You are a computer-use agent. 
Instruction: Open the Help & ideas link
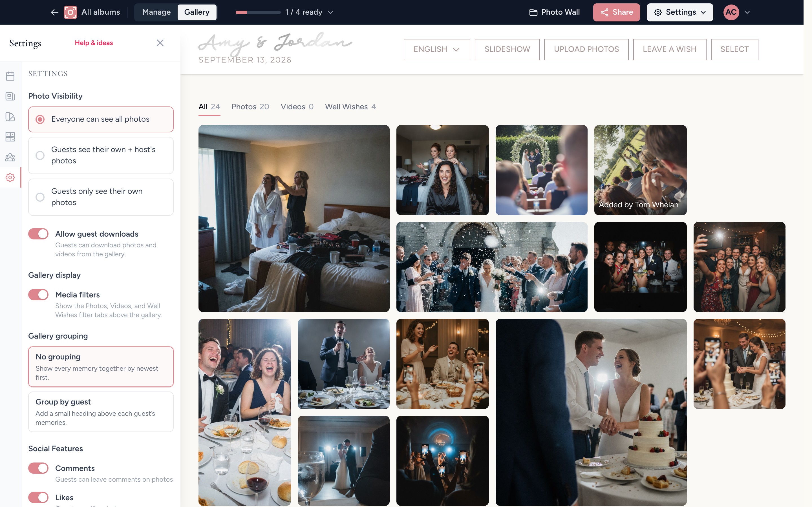pyautogui.click(x=94, y=43)
